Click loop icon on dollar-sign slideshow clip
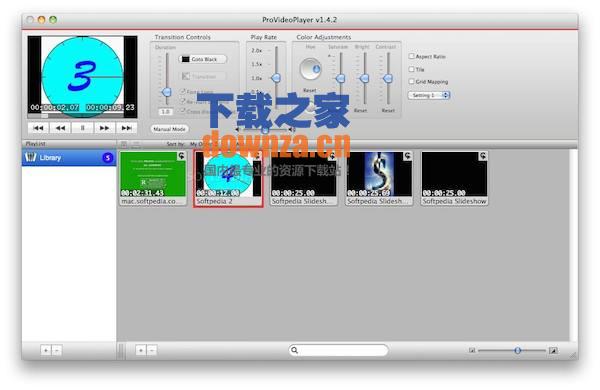 408,156
